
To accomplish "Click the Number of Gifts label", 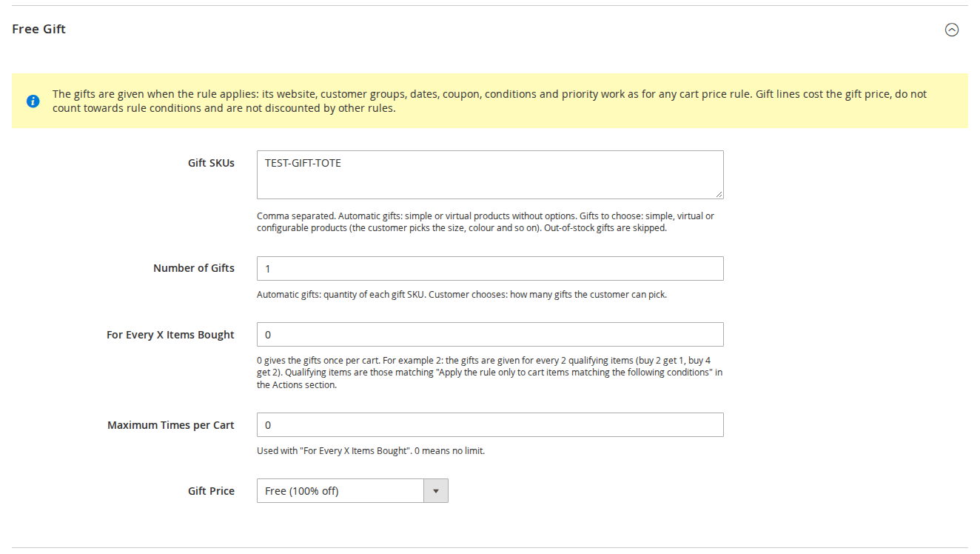I will [194, 268].
